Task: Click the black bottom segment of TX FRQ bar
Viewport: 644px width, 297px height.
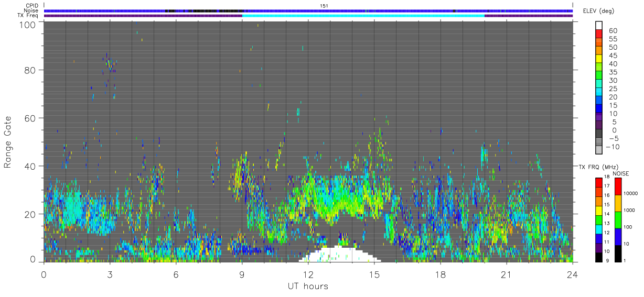Action: tap(598, 257)
